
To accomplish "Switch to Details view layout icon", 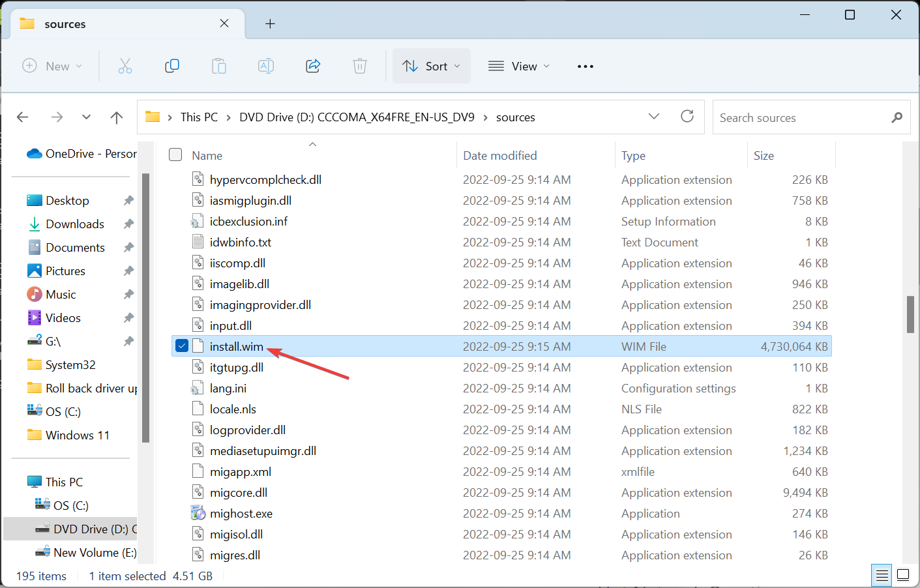I will point(882,575).
